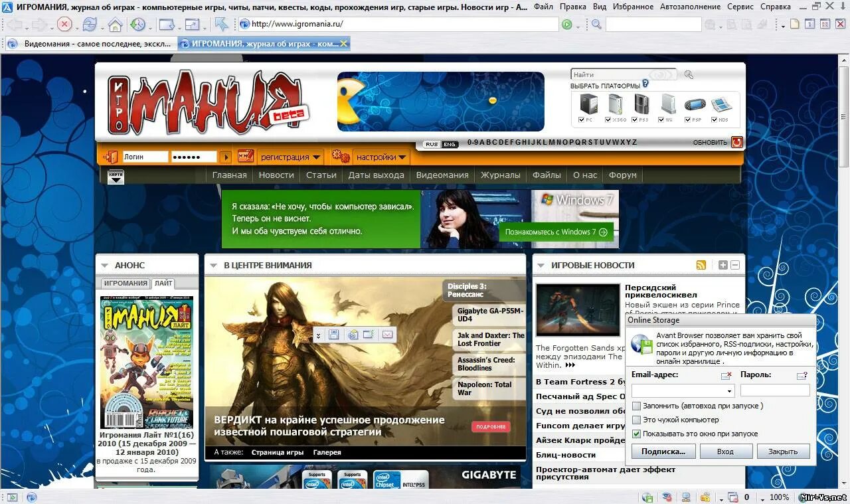Image resolution: width=850 pixels, height=504 pixels.
Task: Click the Gigabyte GA-P55M-UD4 thumbnail entry
Action: pos(489,315)
